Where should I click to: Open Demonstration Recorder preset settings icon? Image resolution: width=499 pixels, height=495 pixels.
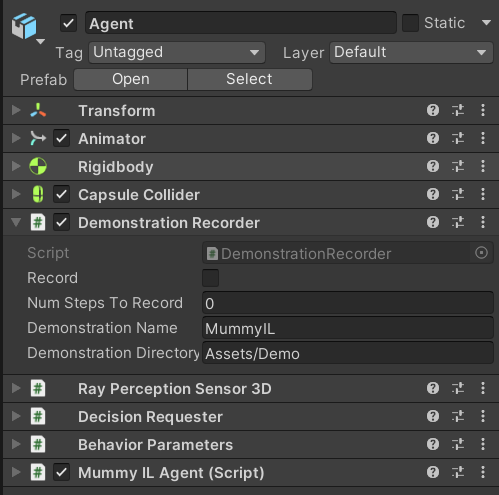458,222
